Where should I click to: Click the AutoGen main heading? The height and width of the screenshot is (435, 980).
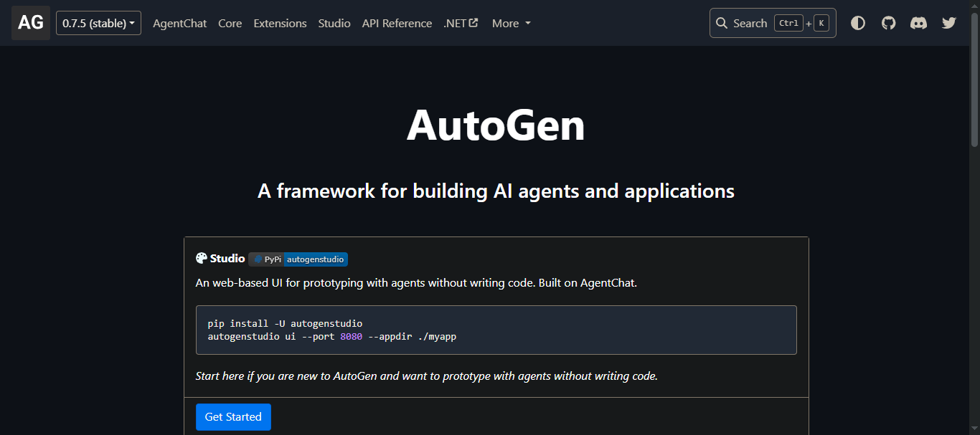pyautogui.click(x=496, y=125)
